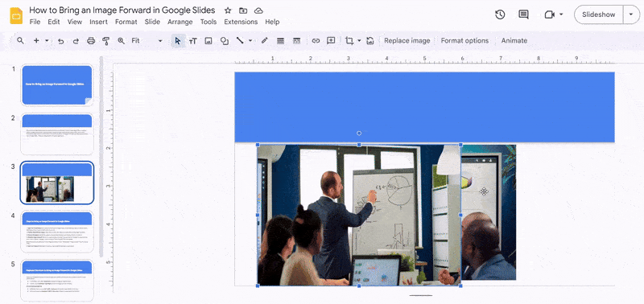Open the Extensions menu
This screenshot has width=644, height=304.
pos(241,22)
